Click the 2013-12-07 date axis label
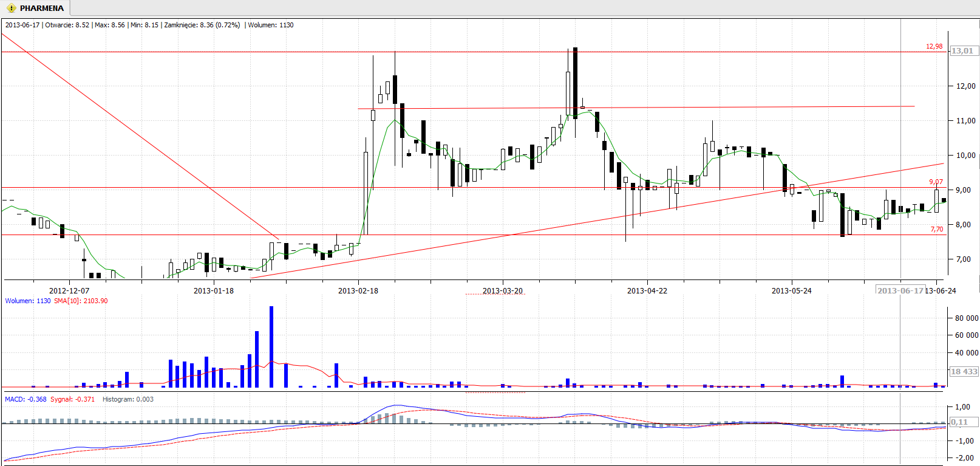The height and width of the screenshot is (466, 980). [x=69, y=290]
